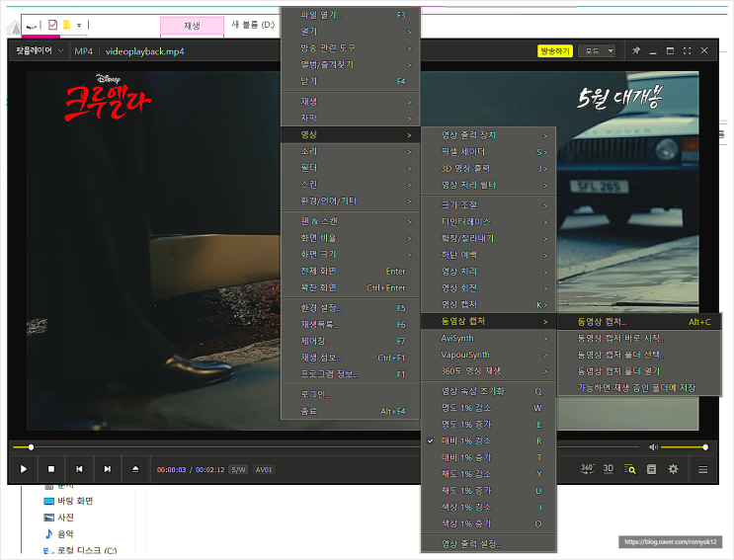Select 영상 속성 초기화 item
This screenshot has width=734, height=560.
pos(488,391)
